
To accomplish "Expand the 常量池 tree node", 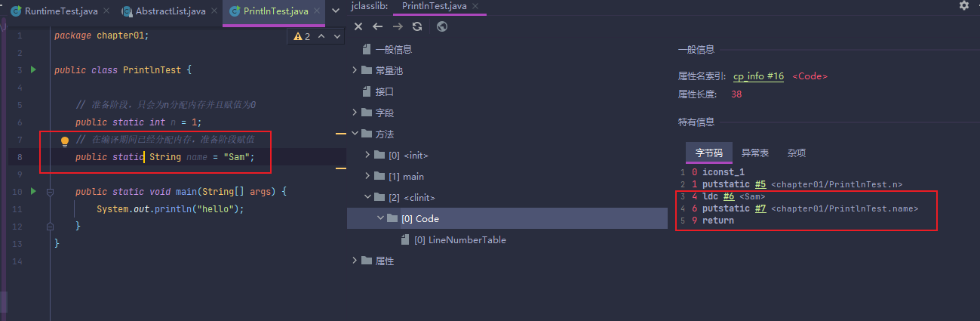I will pyautogui.click(x=355, y=70).
